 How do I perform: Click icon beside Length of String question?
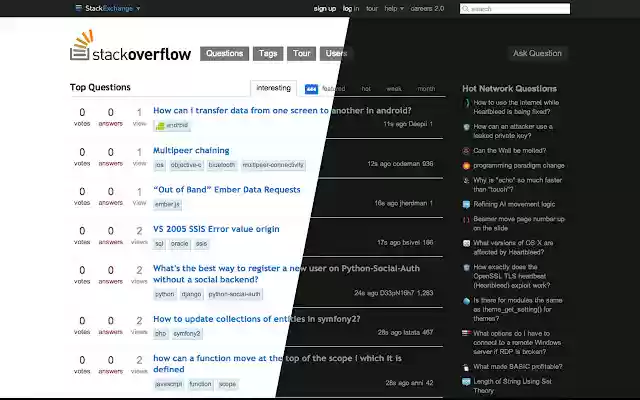point(466,382)
